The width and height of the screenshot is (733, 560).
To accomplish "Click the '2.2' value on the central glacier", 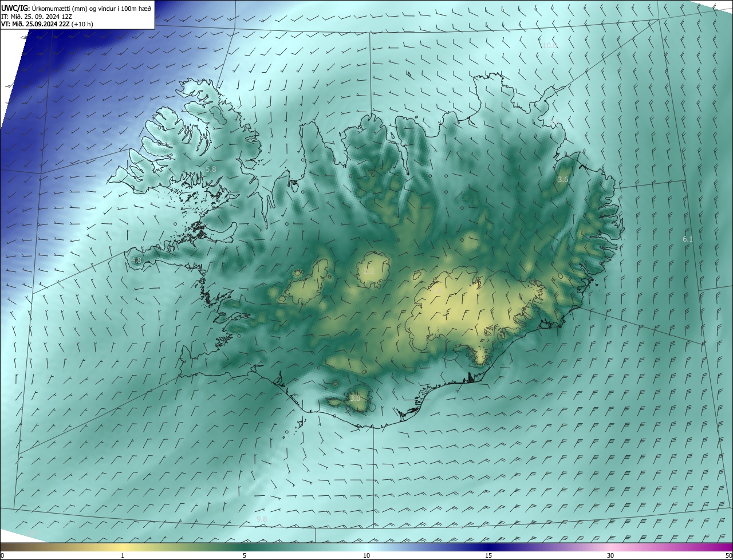I will (x=369, y=271).
